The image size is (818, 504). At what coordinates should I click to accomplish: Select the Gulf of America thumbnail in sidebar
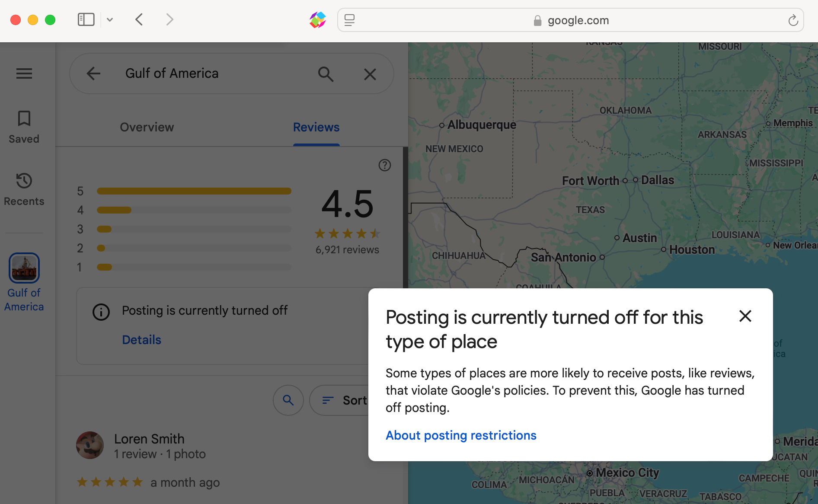coord(24,268)
